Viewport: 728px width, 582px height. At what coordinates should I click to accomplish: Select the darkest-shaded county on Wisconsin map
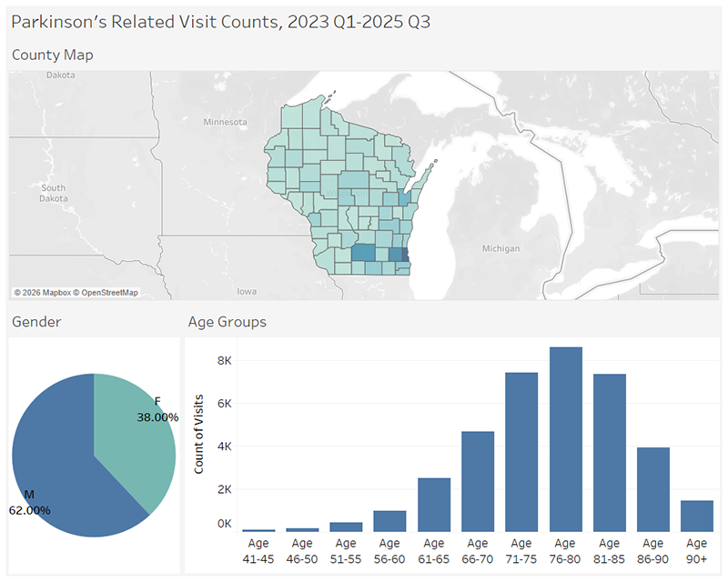click(405, 256)
